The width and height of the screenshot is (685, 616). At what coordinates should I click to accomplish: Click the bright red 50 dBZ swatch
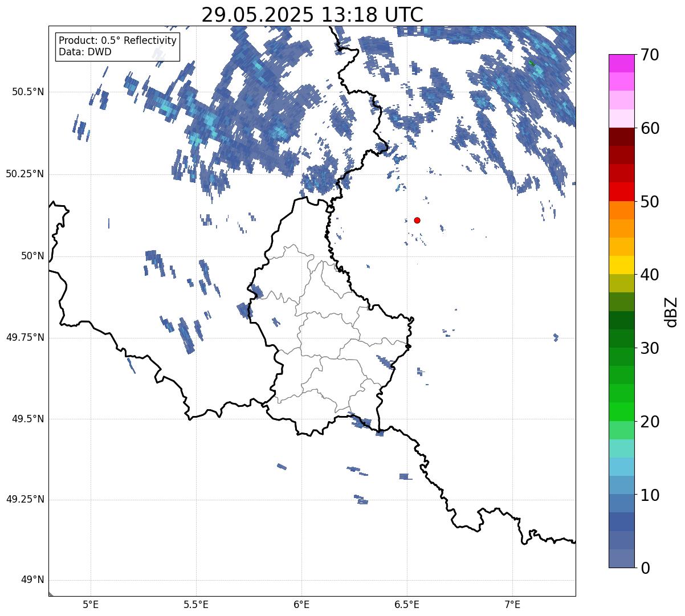pos(621,191)
